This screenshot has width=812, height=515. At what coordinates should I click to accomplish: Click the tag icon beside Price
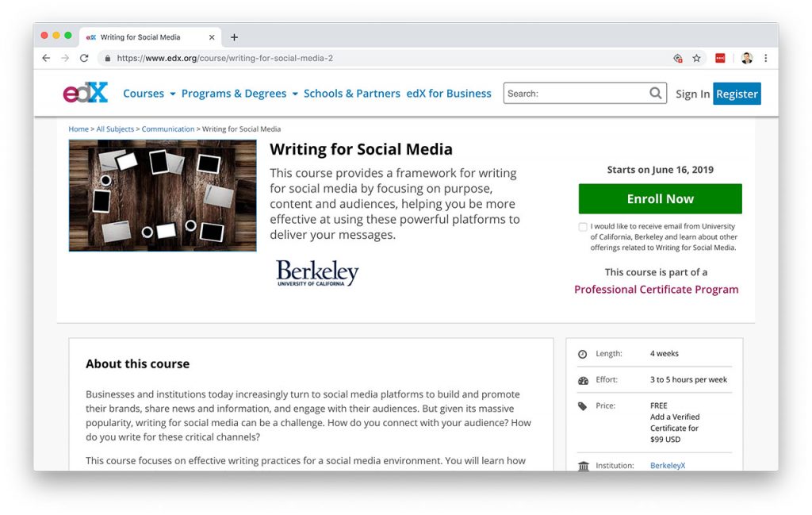coord(583,406)
